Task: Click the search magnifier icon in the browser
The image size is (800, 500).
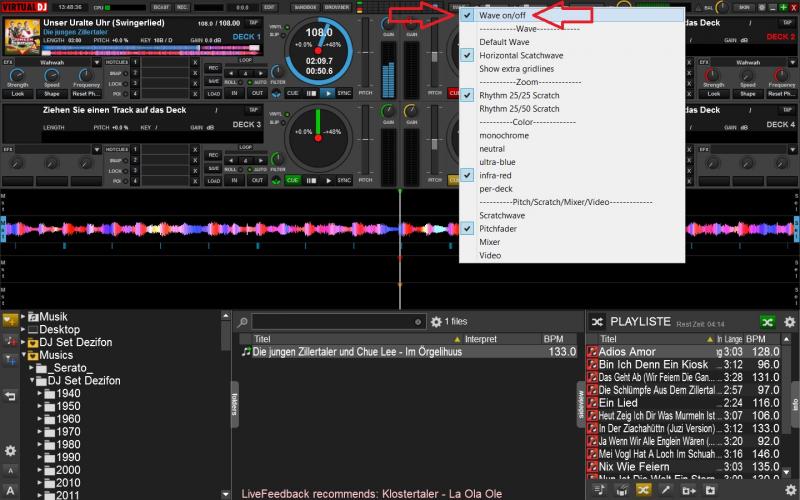Action: pos(241,322)
